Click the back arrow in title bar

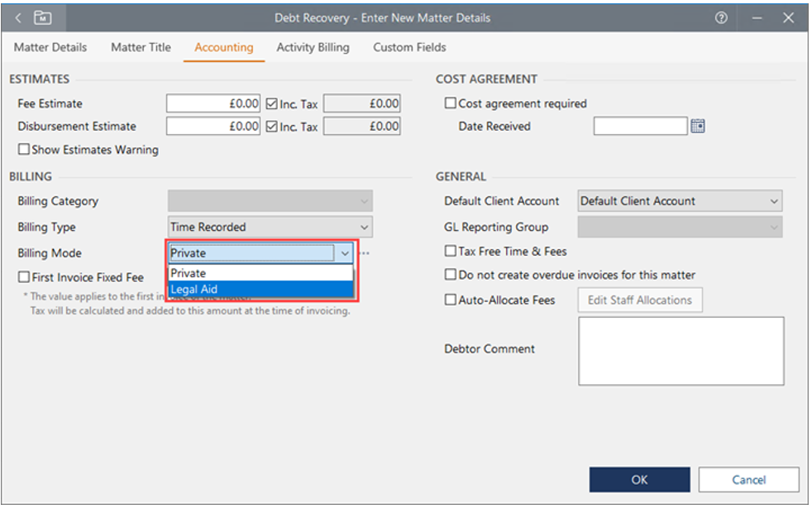click(x=18, y=17)
